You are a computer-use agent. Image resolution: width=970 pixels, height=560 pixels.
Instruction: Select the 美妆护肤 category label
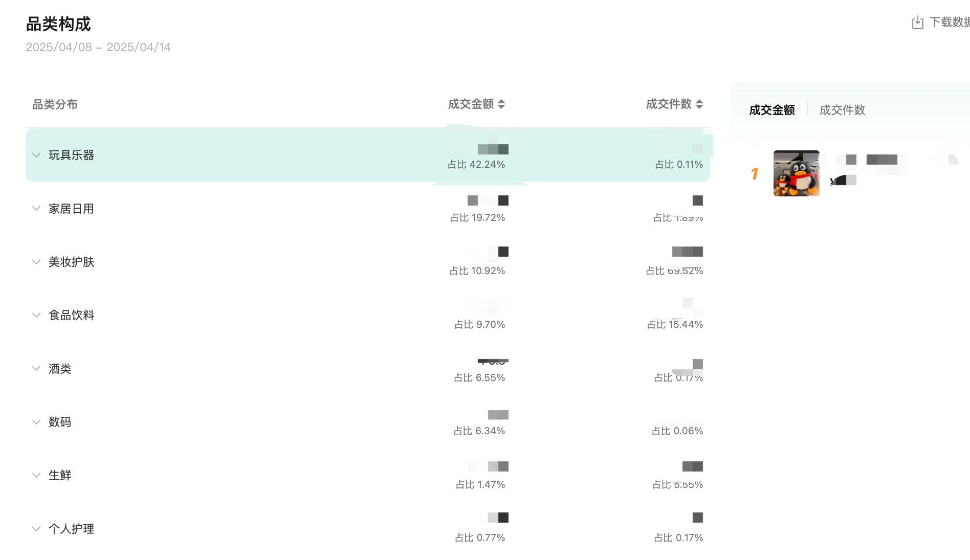(71, 262)
